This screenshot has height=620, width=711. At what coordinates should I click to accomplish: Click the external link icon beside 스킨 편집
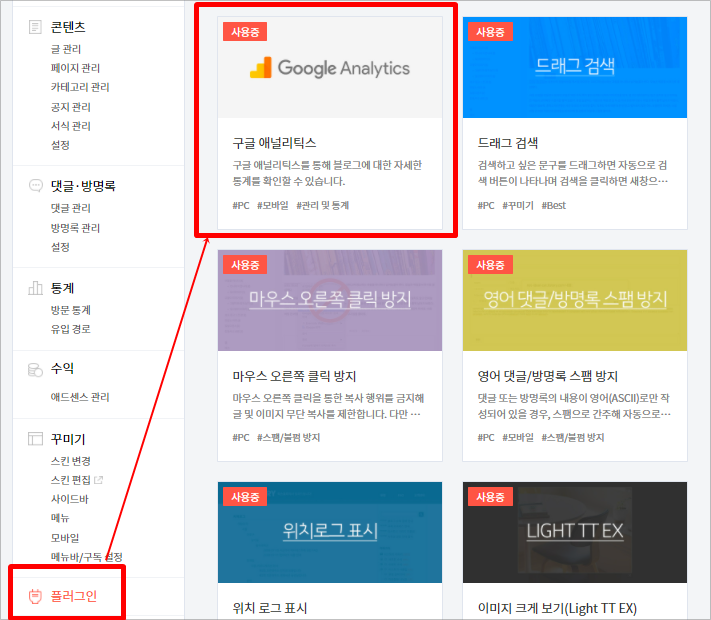(x=98, y=479)
